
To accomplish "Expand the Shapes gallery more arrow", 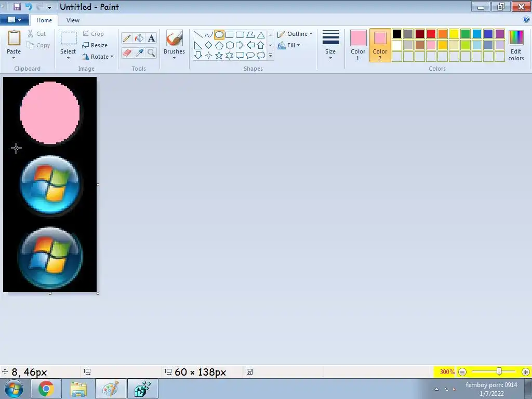I will (x=270, y=55).
